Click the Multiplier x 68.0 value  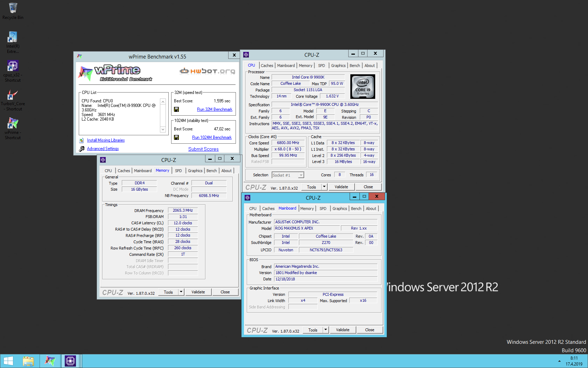click(288, 149)
